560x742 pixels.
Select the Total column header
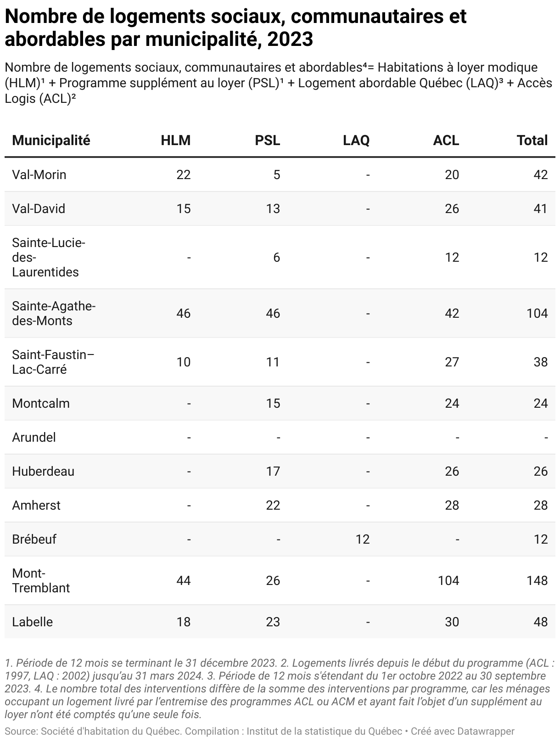click(532, 140)
